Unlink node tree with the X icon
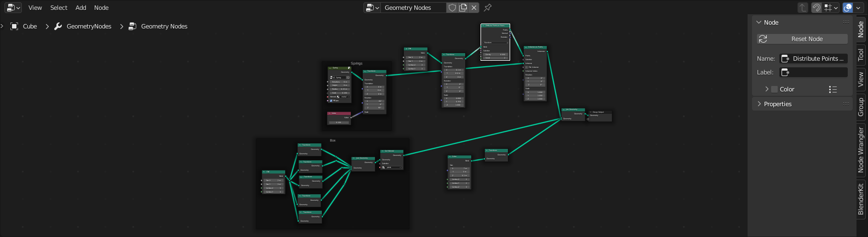This screenshot has width=868, height=237. click(x=474, y=8)
